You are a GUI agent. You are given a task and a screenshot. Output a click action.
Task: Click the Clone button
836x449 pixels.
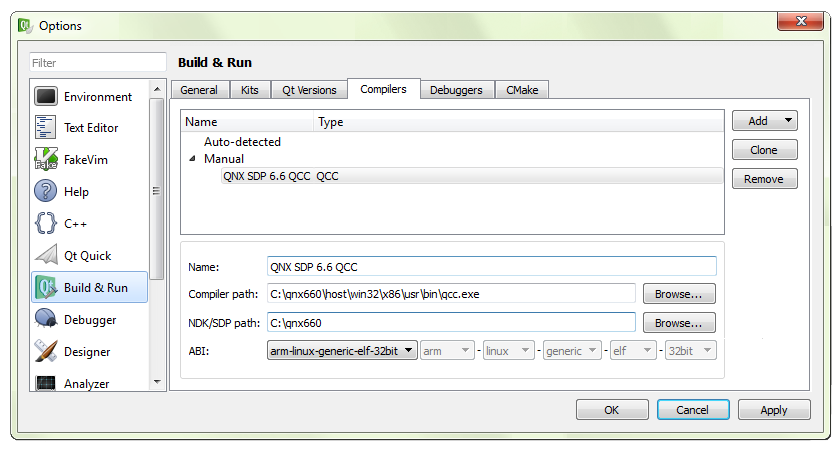point(764,150)
